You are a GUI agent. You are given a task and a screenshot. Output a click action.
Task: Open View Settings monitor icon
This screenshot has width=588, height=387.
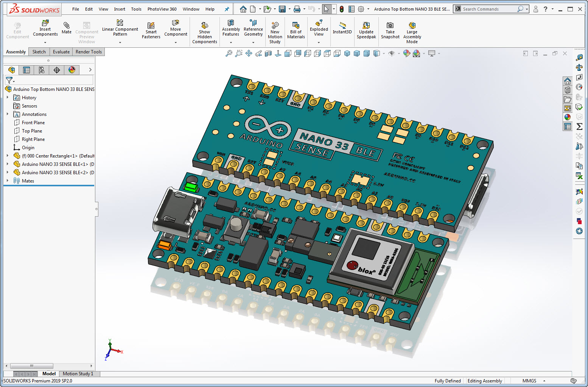pyautogui.click(x=432, y=53)
